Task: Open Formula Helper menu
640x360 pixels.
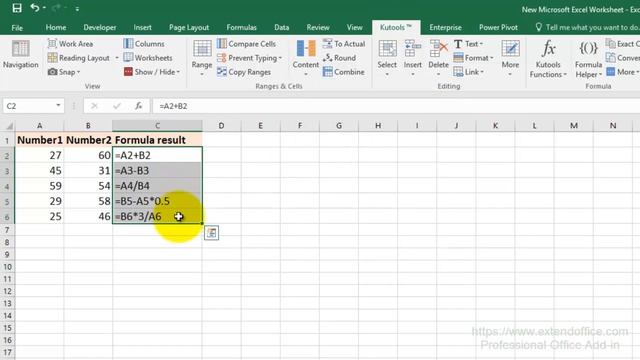Action: click(588, 59)
